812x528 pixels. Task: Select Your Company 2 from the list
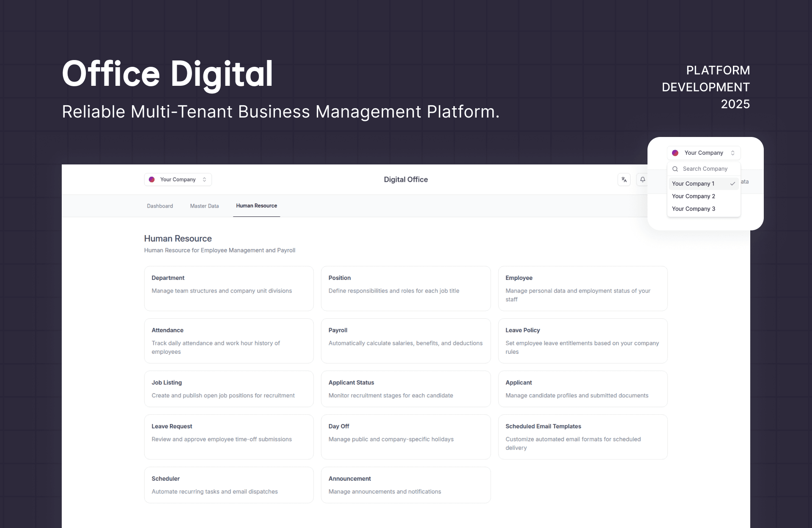point(693,196)
